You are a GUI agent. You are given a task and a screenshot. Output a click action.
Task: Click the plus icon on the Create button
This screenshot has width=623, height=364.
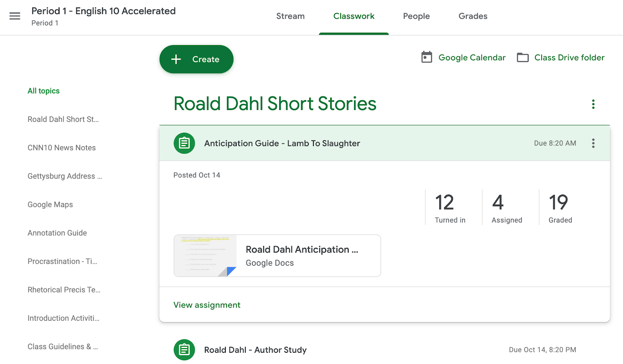point(176,59)
